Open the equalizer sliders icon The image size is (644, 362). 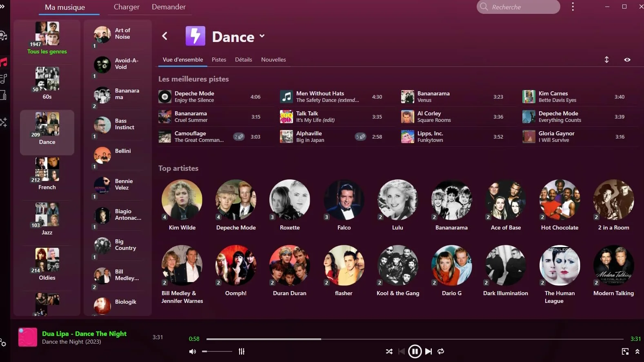[x=242, y=351]
